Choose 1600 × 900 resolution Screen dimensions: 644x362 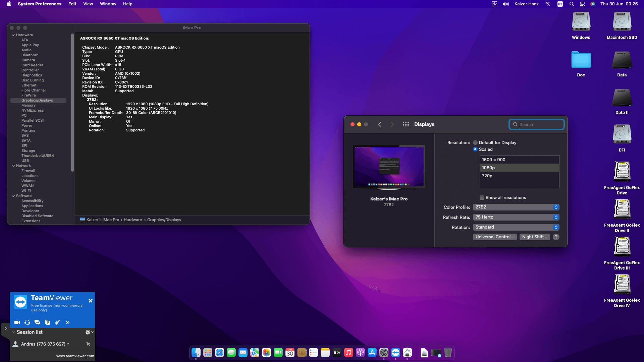tap(519, 160)
